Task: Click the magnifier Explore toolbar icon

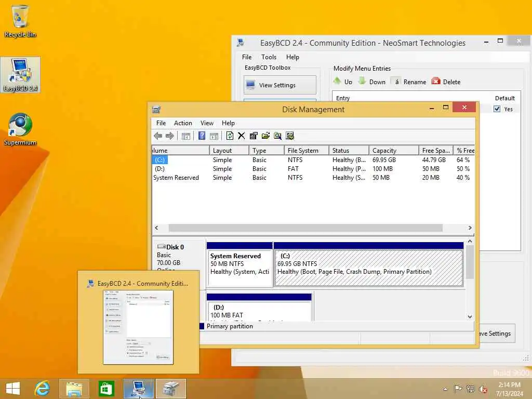Action: [277, 136]
